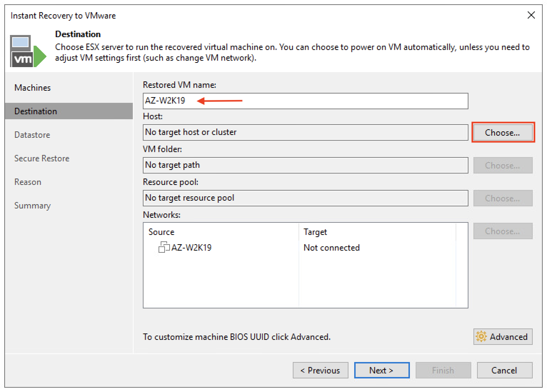Image resolution: width=547 pixels, height=392 pixels.
Task: Select the Destination wizard step
Action: point(69,111)
